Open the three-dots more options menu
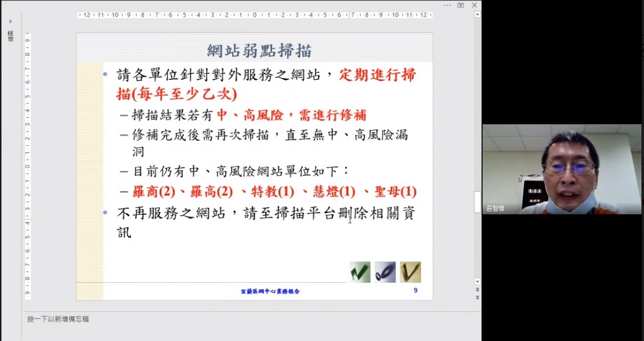 447,5
